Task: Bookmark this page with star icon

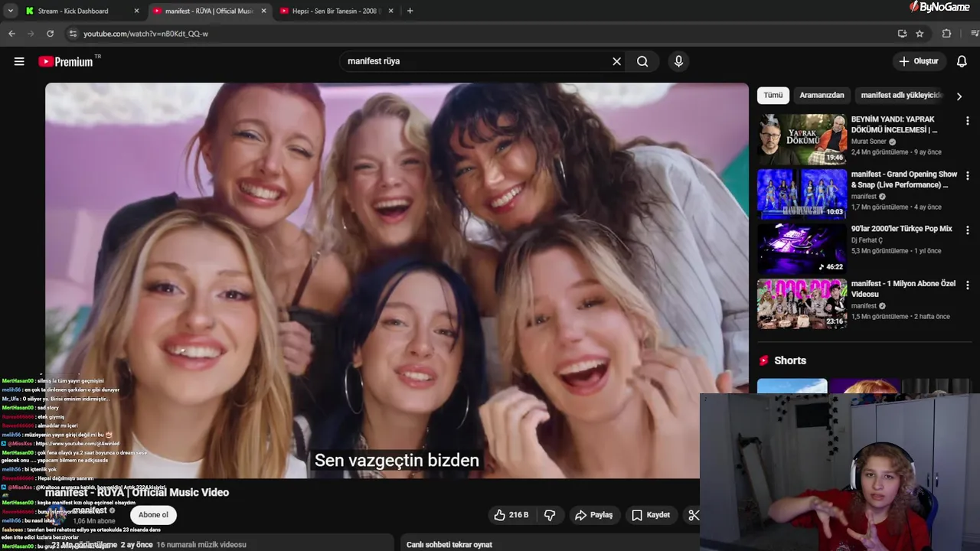Action: click(x=920, y=34)
